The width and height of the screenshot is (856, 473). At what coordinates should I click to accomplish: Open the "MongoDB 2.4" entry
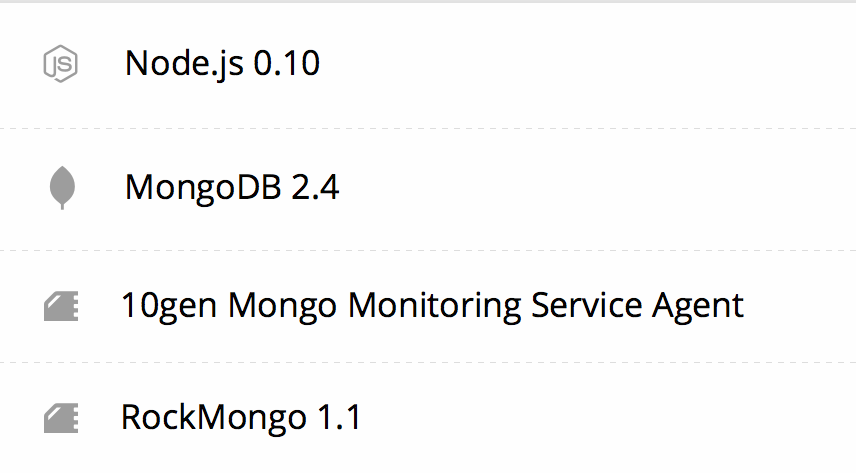232,187
